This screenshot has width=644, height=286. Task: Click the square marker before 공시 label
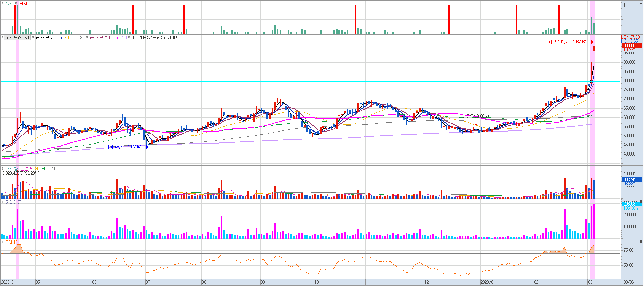click(x=16, y=3)
